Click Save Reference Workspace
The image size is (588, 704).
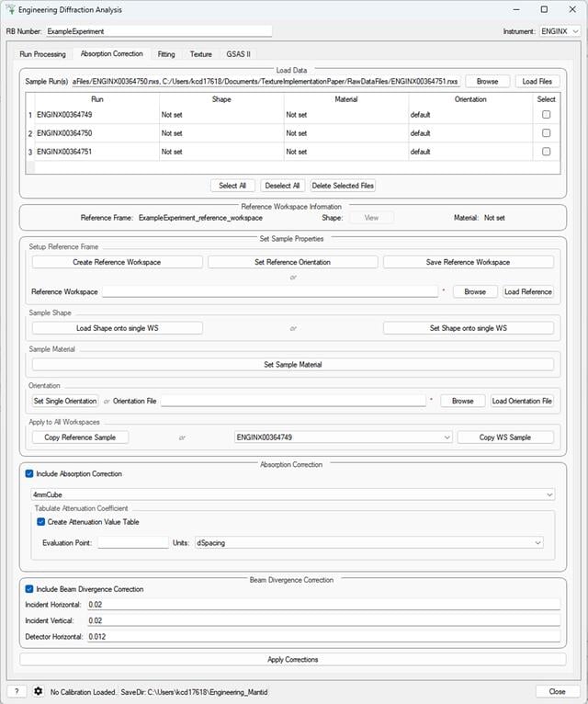469,262
